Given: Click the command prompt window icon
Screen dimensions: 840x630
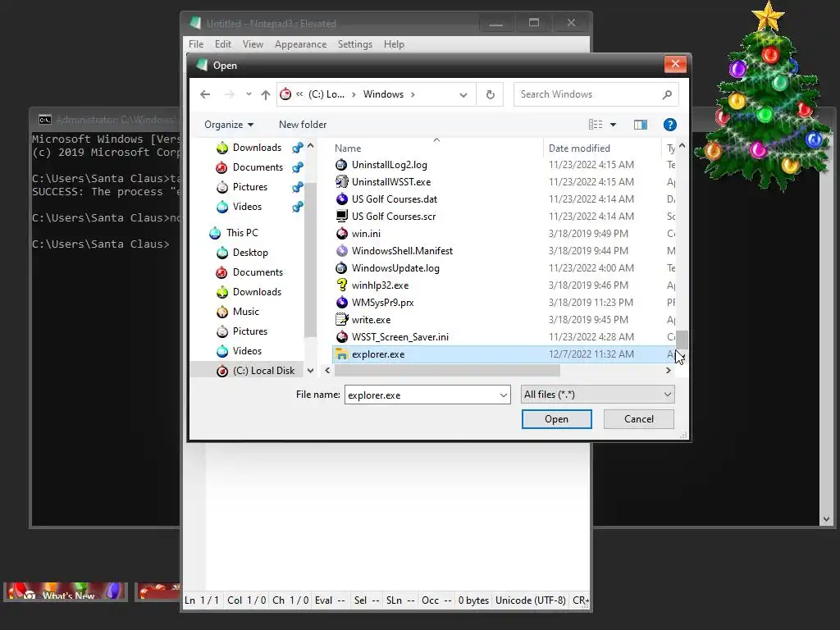Looking at the screenshot, I should coord(45,120).
